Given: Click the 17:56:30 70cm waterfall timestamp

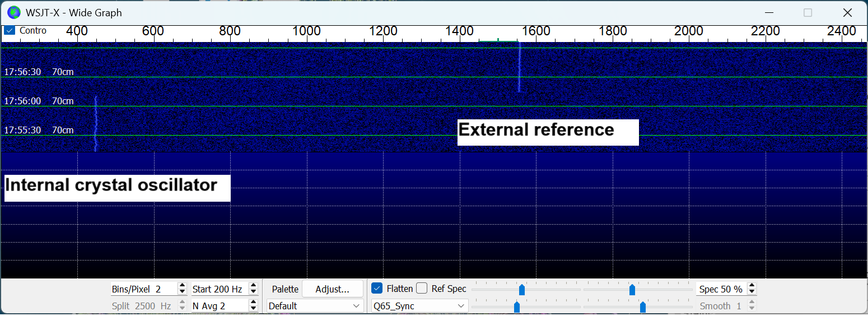Looking at the screenshot, I should point(39,72).
